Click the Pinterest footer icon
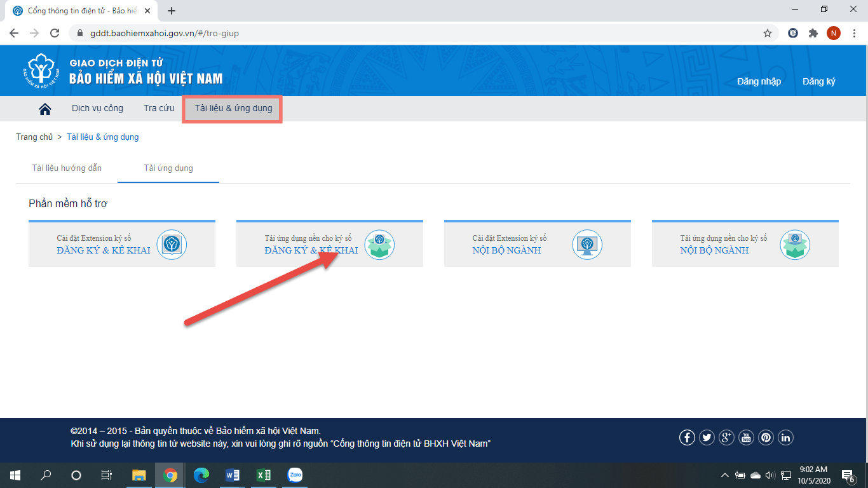The image size is (868, 488). click(x=766, y=437)
